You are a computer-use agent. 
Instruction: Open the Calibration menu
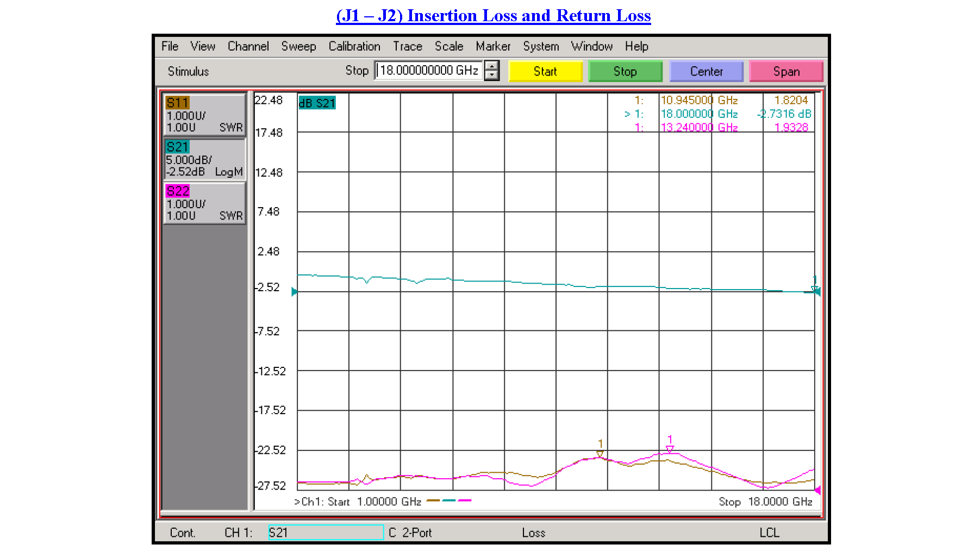click(354, 46)
